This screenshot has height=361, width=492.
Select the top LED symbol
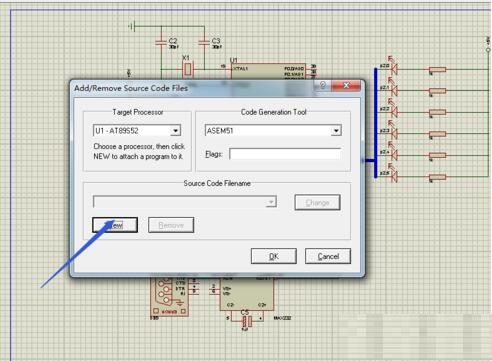coord(394,69)
